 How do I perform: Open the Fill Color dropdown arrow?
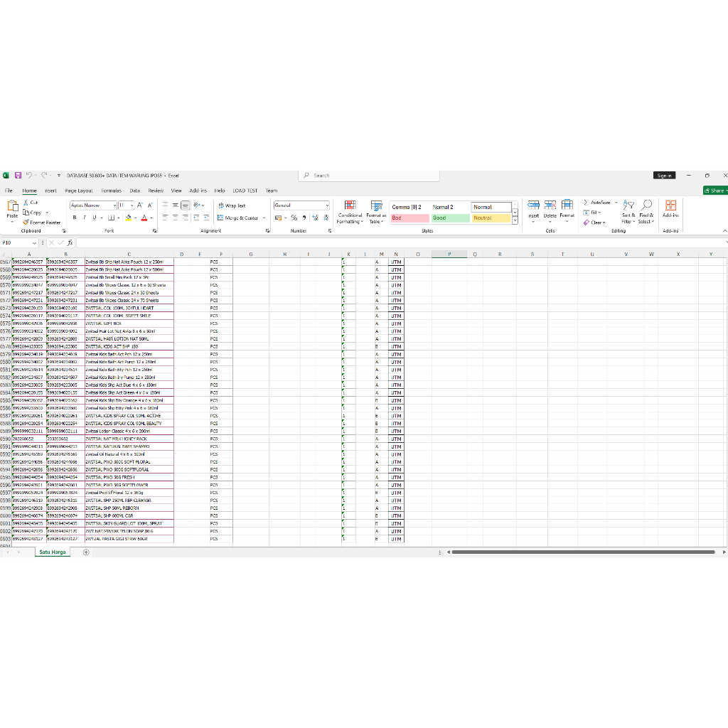pos(135,218)
